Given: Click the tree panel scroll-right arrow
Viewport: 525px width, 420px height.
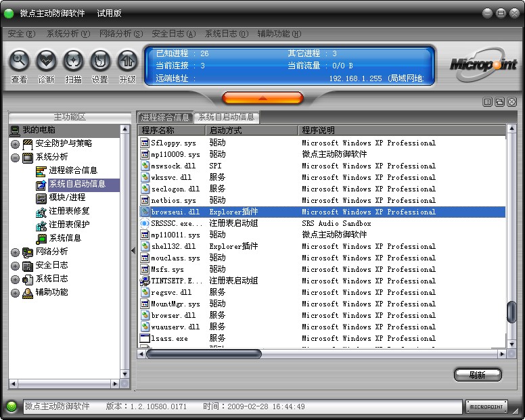Looking at the screenshot, I should [x=115, y=383].
